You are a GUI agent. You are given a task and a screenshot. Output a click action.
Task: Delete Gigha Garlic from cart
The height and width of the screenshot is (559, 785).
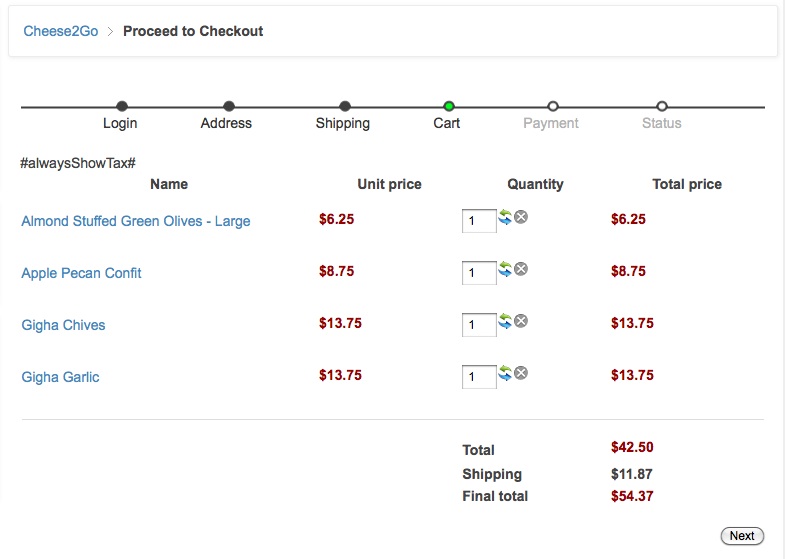click(521, 373)
